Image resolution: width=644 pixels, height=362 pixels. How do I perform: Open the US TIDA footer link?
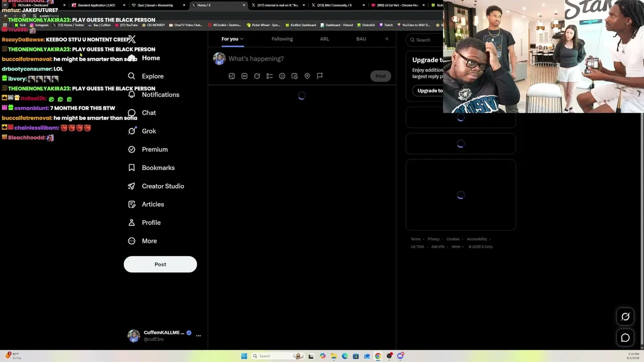coord(417,247)
